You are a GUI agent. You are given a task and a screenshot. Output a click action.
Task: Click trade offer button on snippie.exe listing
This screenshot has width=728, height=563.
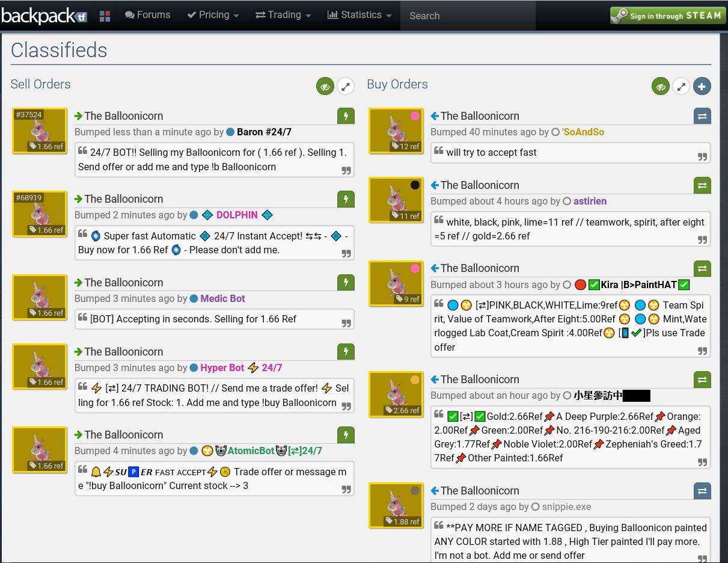pyautogui.click(x=702, y=491)
